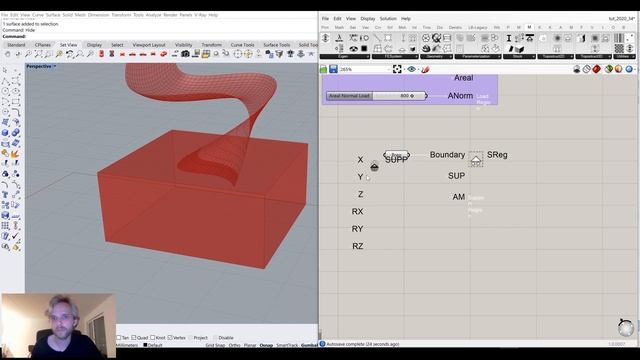Toggle Gumball in Rhino status bar

[x=309, y=345]
